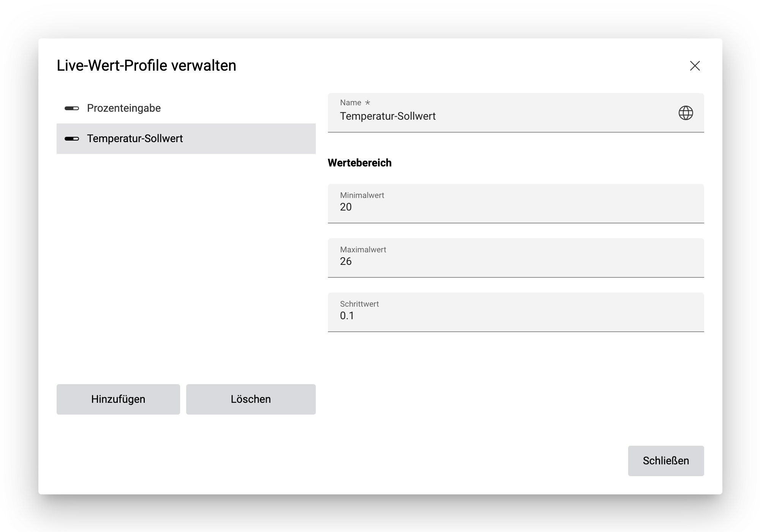Click Löschen to delete the selected profile
This screenshot has width=760, height=532.
250,399
